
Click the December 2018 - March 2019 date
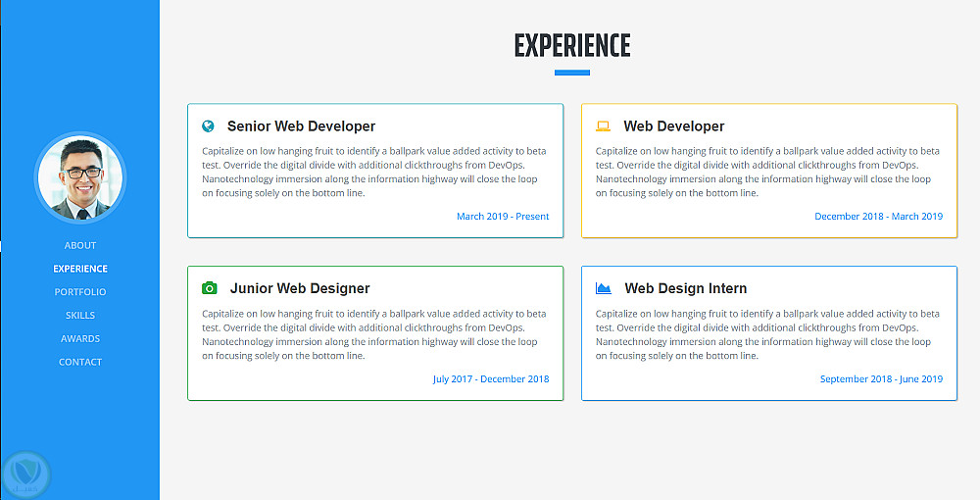click(x=878, y=217)
